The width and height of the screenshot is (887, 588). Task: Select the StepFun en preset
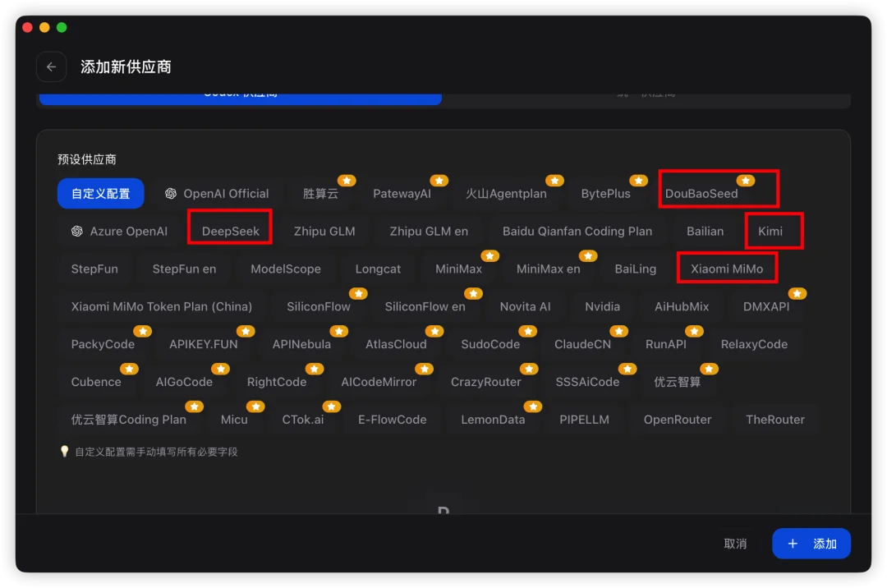(185, 269)
